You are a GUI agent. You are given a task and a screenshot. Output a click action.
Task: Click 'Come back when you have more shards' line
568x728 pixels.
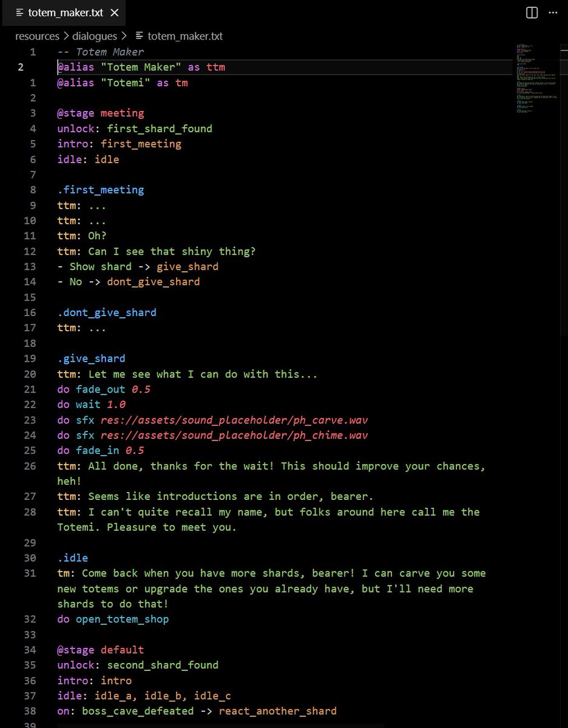272,588
